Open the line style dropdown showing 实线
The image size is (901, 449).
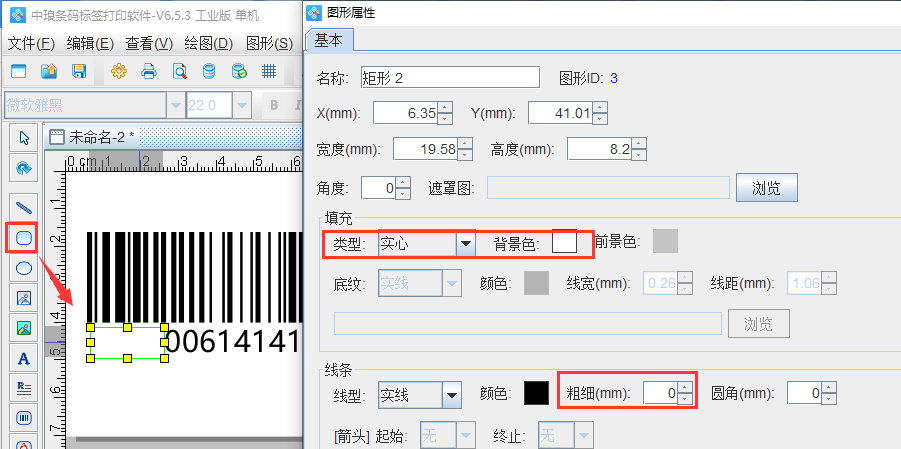(x=451, y=395)
